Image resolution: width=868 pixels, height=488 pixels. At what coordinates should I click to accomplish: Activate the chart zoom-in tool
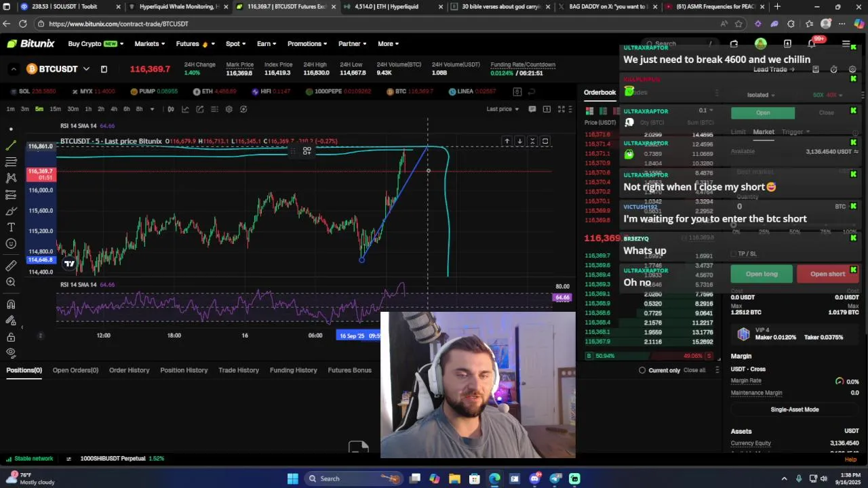[x=11, y=282]
